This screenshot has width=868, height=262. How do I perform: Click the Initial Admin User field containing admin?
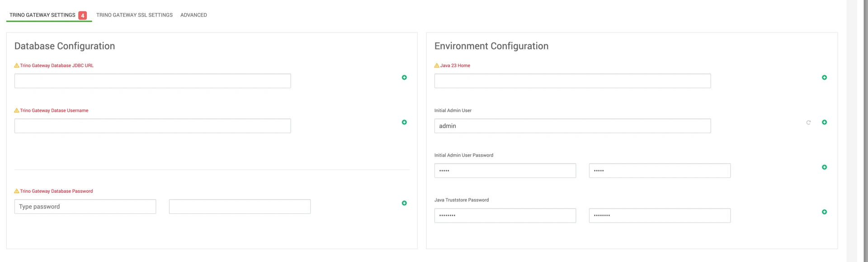(572, 126)
